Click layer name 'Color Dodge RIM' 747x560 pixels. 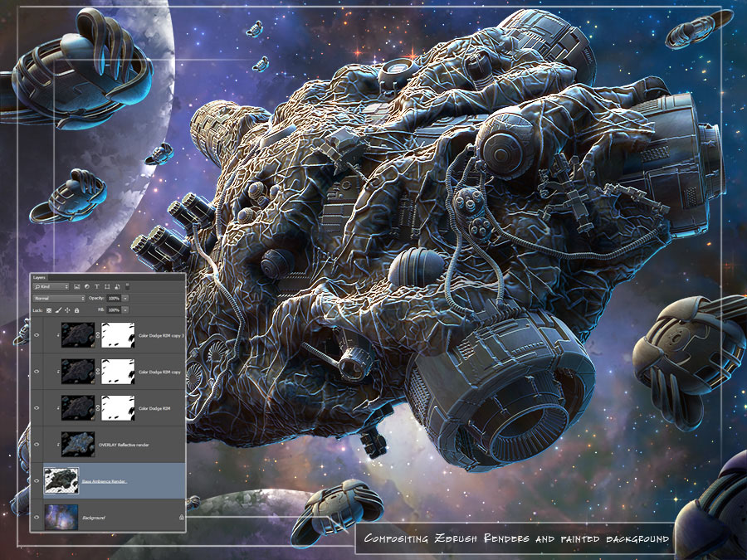pos(154,408)
